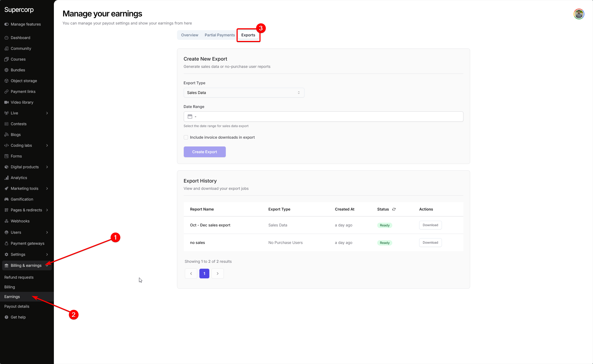Open the user profile avatar

pos(579,14)
